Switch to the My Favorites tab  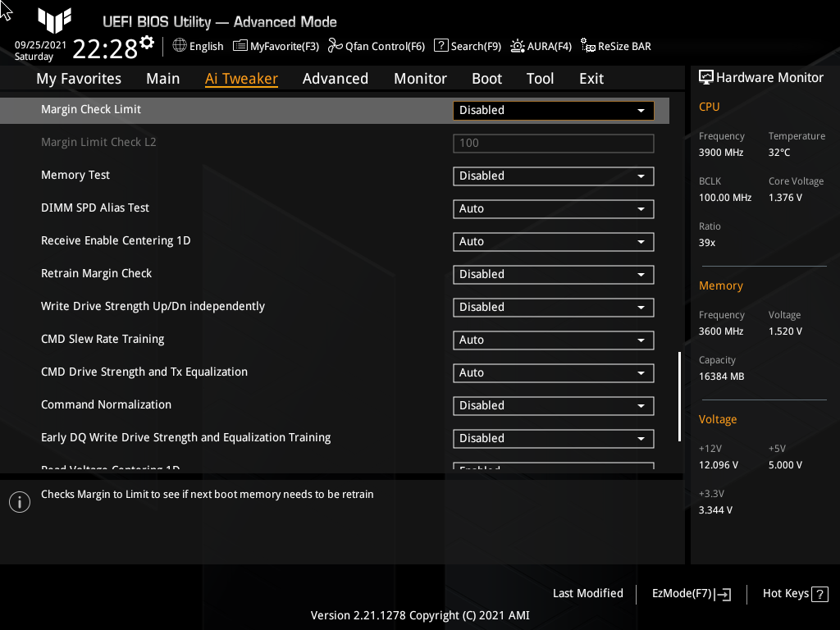click(79, 79)
